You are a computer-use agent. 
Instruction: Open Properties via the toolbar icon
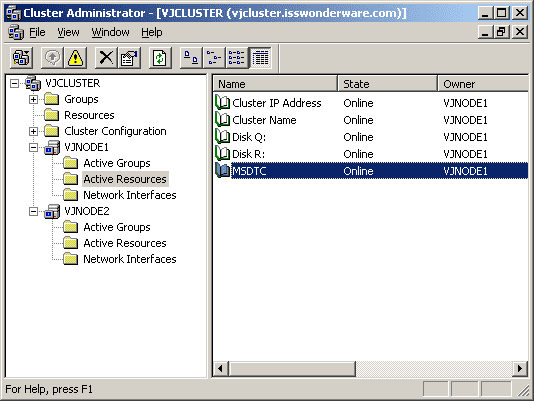pyautogui.click(x=129, y=58)
